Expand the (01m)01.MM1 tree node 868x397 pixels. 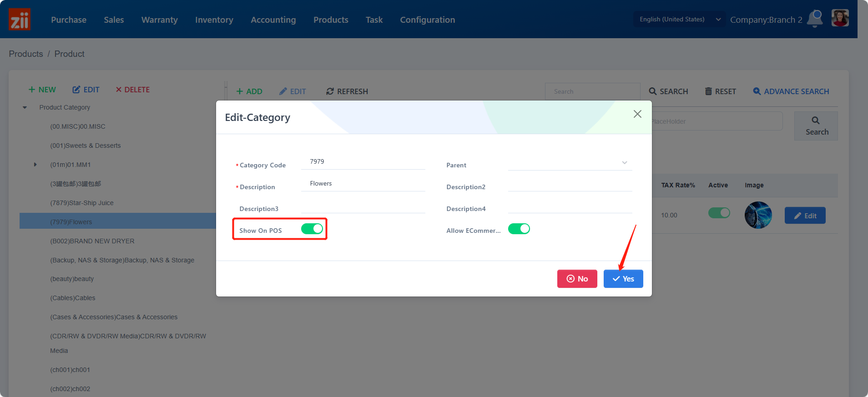point(35,165)
